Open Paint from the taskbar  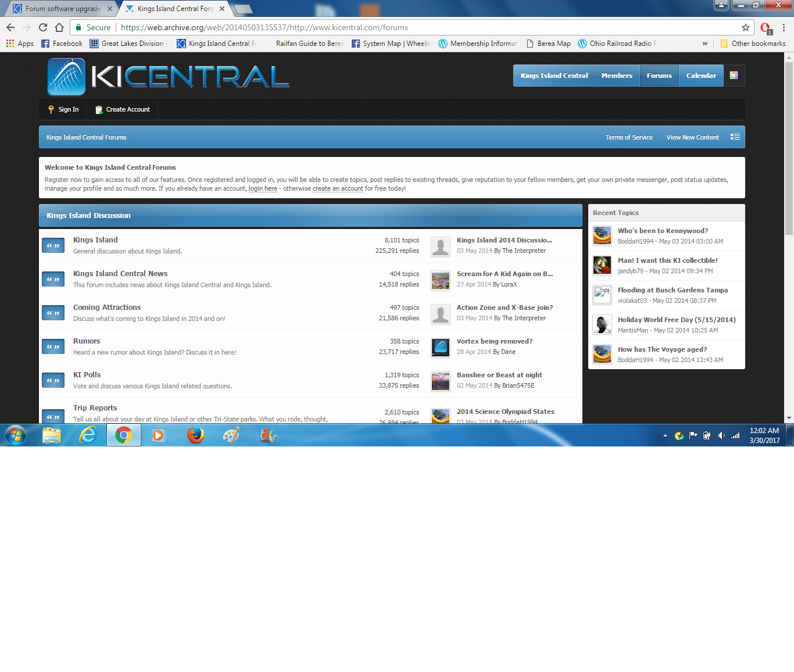(x=232, y=435)
